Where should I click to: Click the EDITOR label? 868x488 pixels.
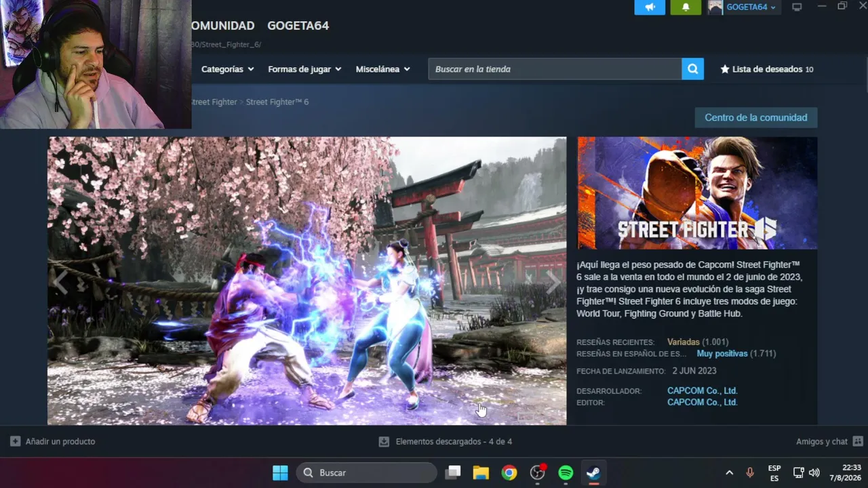[591, 403]
